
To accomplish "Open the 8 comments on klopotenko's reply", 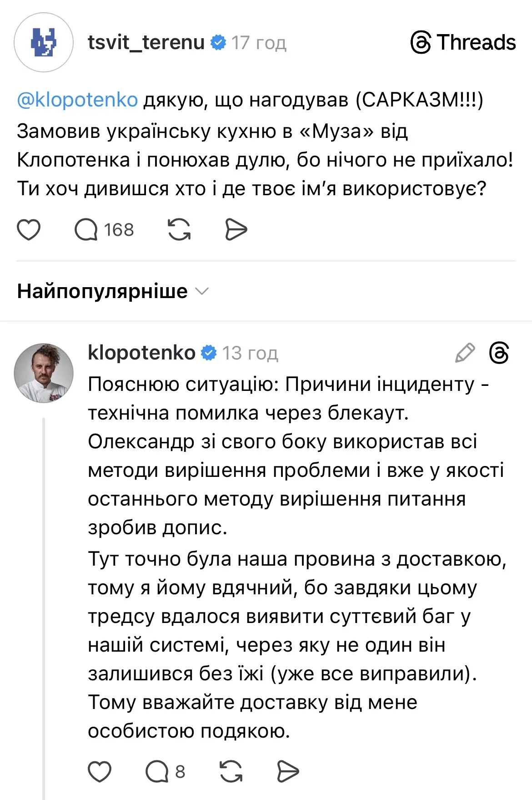I will [165, 771].
